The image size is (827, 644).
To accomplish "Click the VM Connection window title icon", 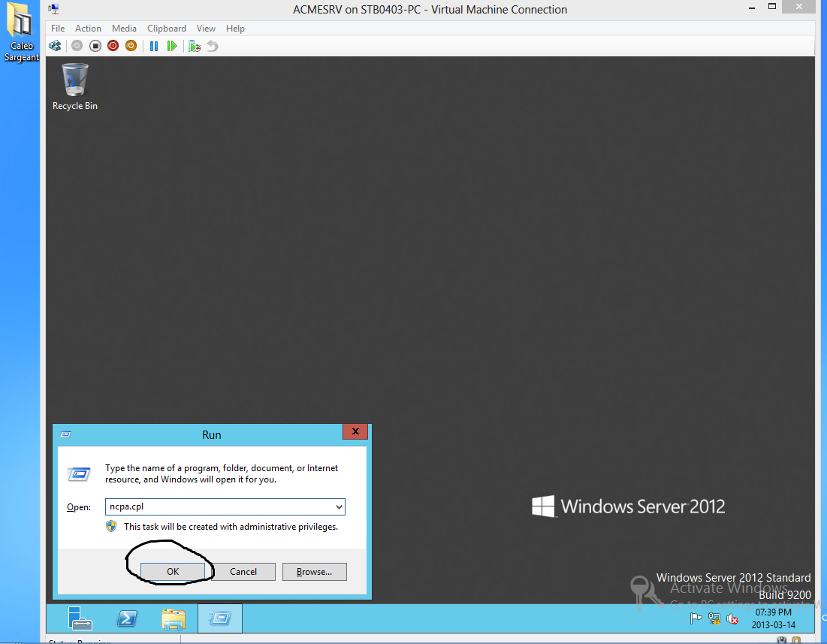I will [54, 9].
